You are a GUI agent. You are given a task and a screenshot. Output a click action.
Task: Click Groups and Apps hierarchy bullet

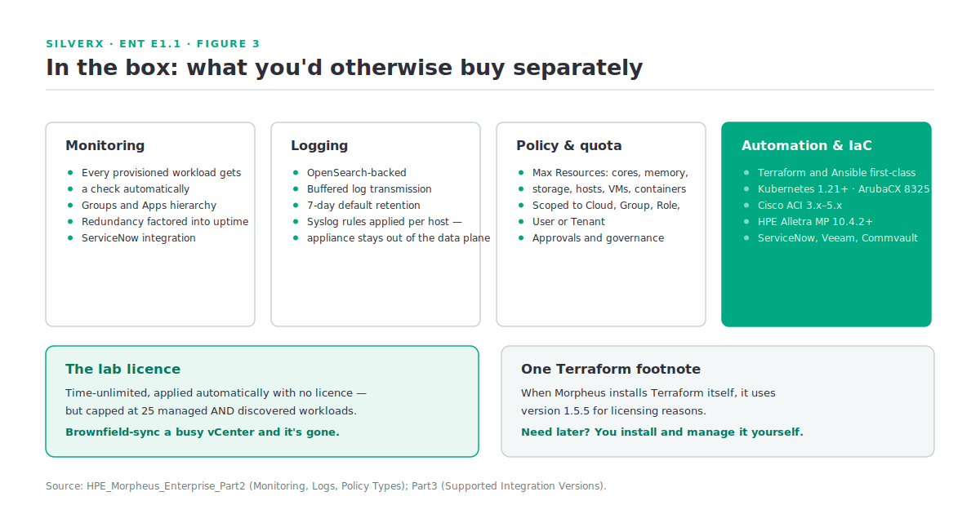click(x=149, y=206)
